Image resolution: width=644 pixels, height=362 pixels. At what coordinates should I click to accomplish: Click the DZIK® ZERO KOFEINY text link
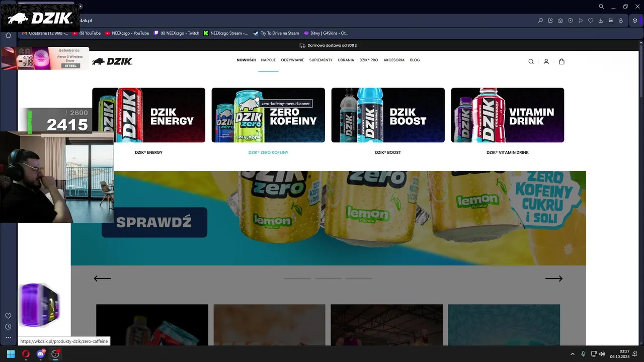[268, 152]
